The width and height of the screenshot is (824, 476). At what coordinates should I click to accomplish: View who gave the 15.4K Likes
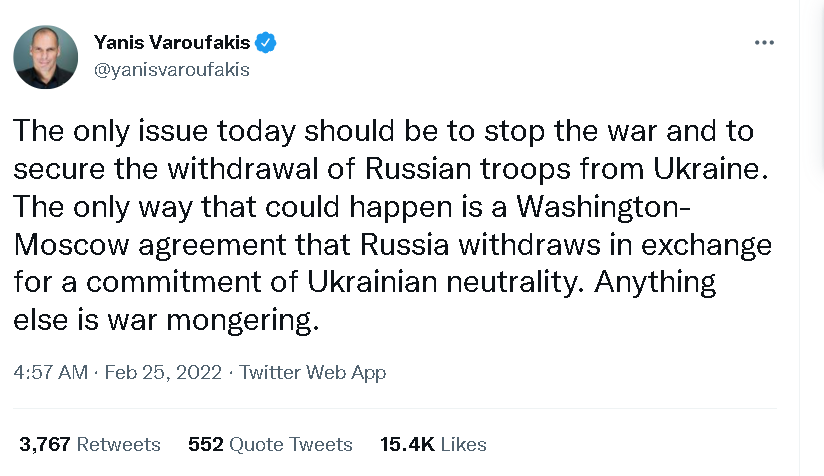(433, 444)
